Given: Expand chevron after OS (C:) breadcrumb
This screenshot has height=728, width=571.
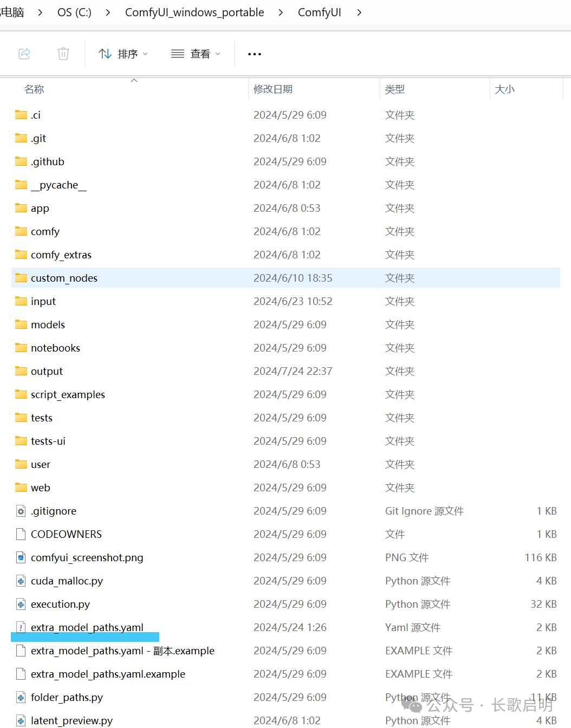Looking at the screenshot, I should pos(108,12).
